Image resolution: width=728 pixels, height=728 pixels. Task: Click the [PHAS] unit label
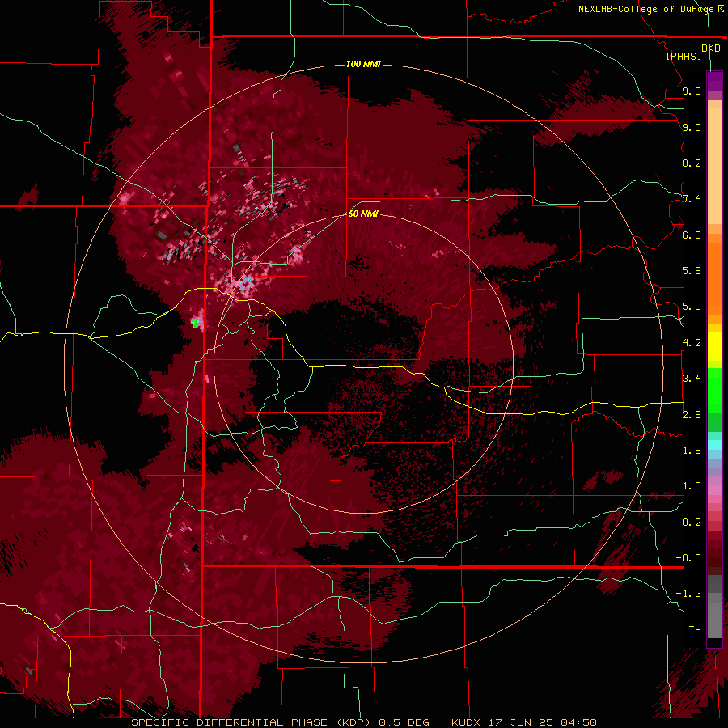(684, 56)
